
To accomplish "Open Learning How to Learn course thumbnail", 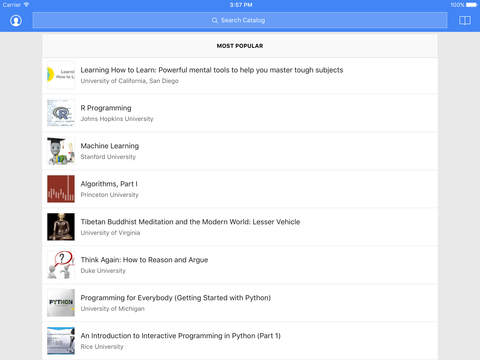I will 61,75.
